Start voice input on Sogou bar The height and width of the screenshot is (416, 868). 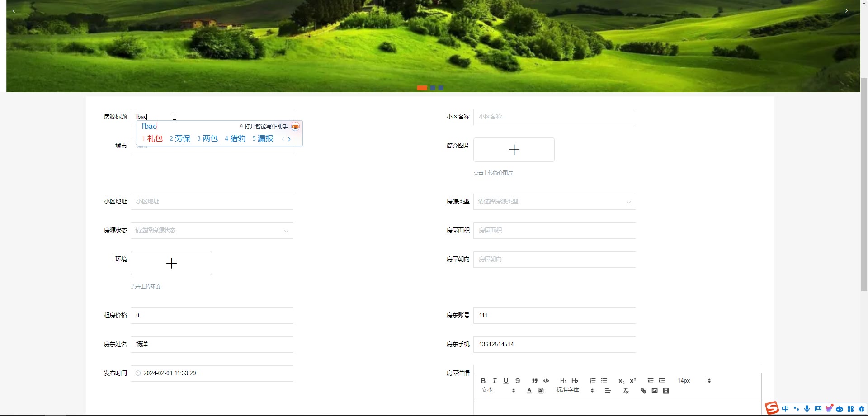pyautogui.click(x=807, y=409)
